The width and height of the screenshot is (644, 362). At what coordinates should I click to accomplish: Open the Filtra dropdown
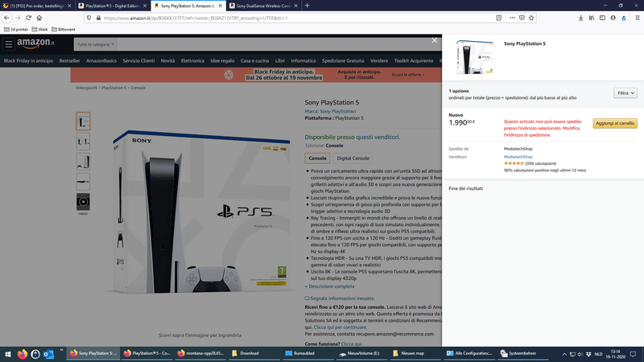click(x=625, y=93)
